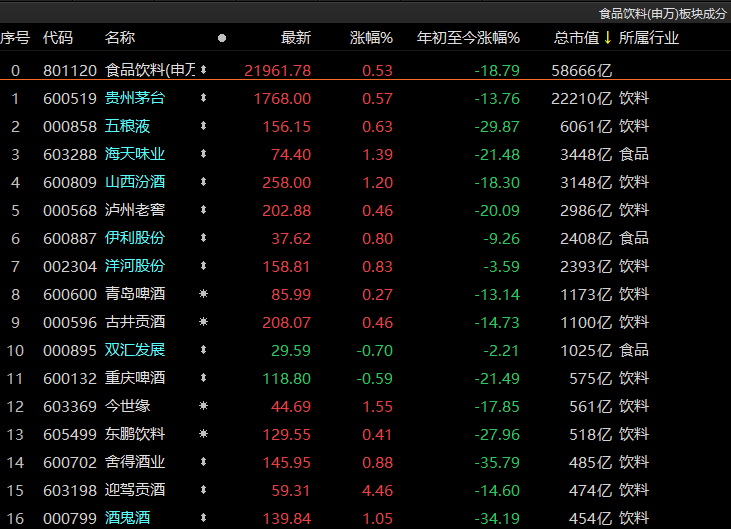
Task: Click 食品 industry in 海天味业 row
Action: click(x=634, y=154)
